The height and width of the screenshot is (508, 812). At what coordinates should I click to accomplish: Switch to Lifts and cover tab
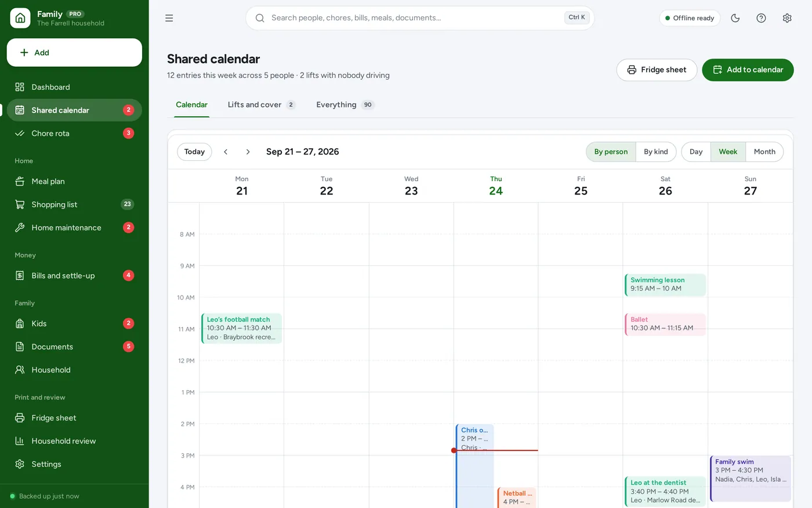click(x=262, y=105)
